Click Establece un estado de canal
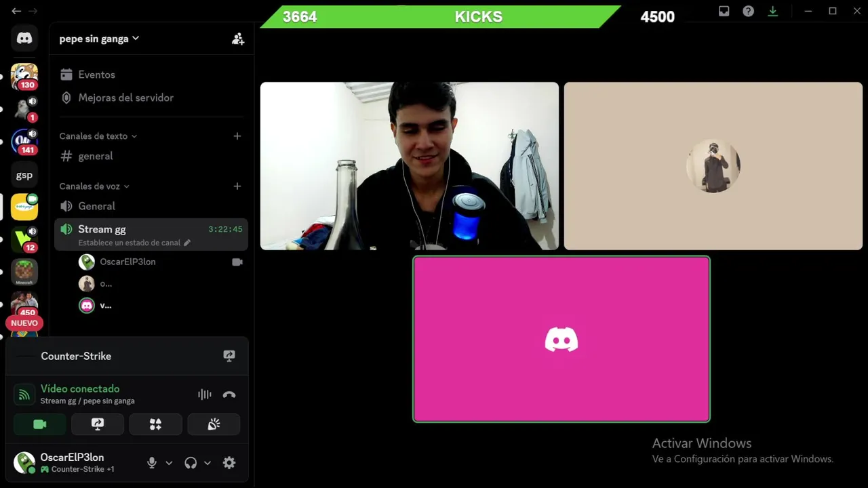Screen dimensions: 868x488 [134, 243]
